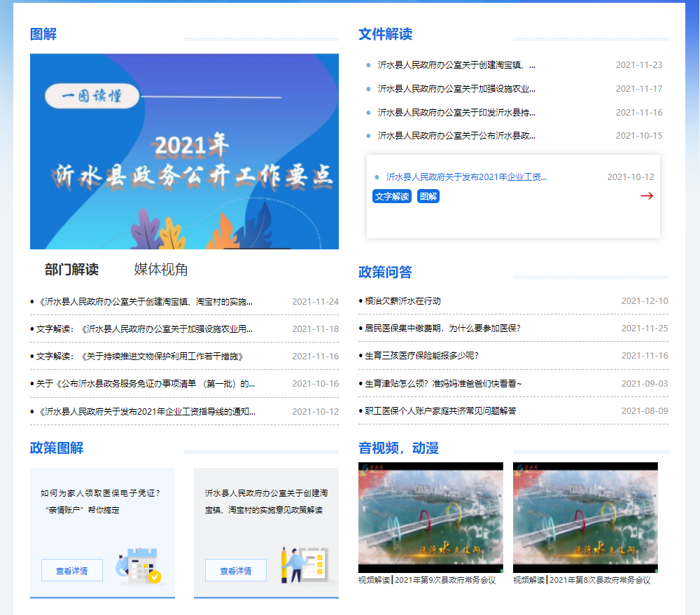Switch to the 媒体视角 tab
700x615 pixels.
161,270
